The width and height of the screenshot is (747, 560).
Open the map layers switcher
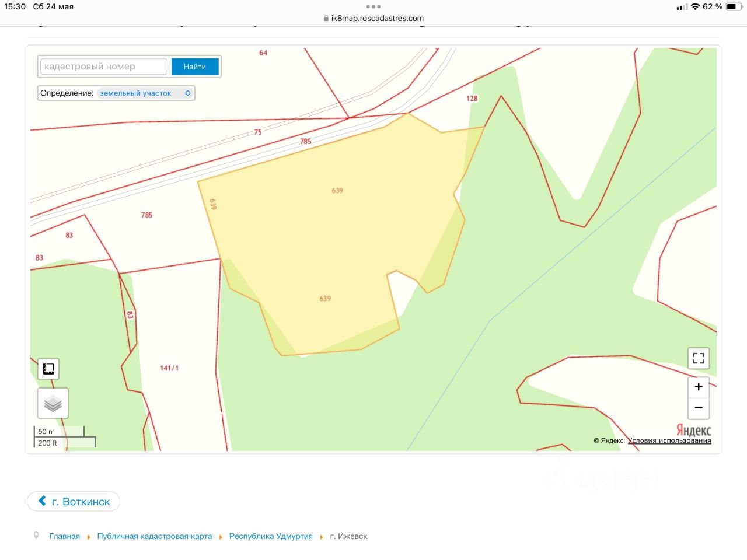point(53,403)
